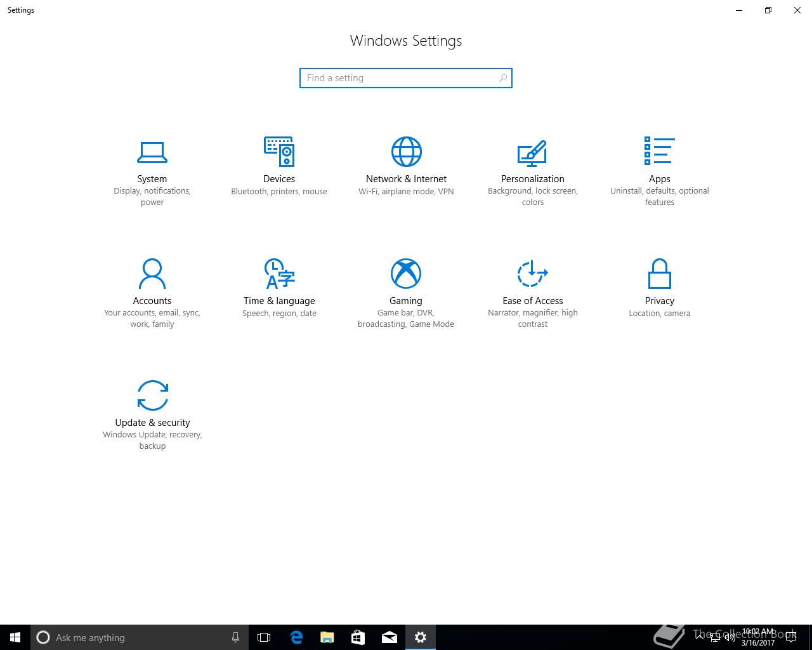Open the Apps settings category
This screenshot has width=812, height=650.
[x=660, y=173]
